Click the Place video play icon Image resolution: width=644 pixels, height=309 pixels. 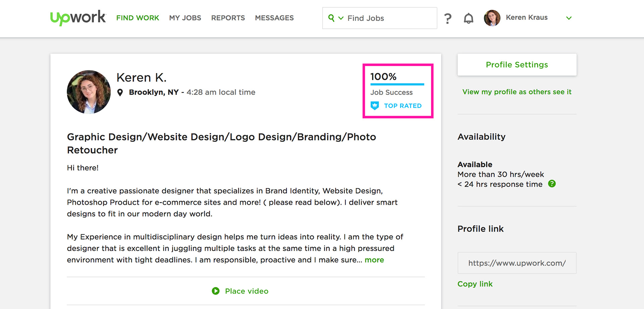(216, 291)
